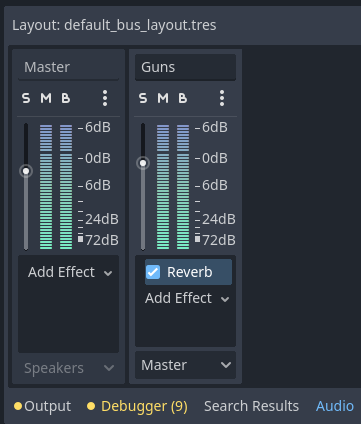Open the Debugger (9) tab
The height and width of the screenshot is (424, 361).
[x=137, y=406]
